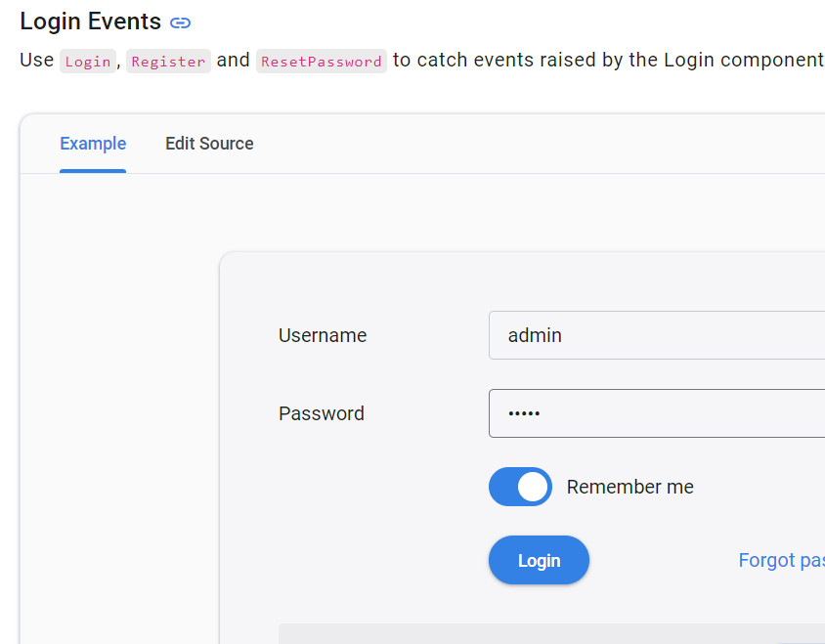Screen dimensions: 825x644
Task: Click the Register code tag
Action: click(x=168, y=61)
